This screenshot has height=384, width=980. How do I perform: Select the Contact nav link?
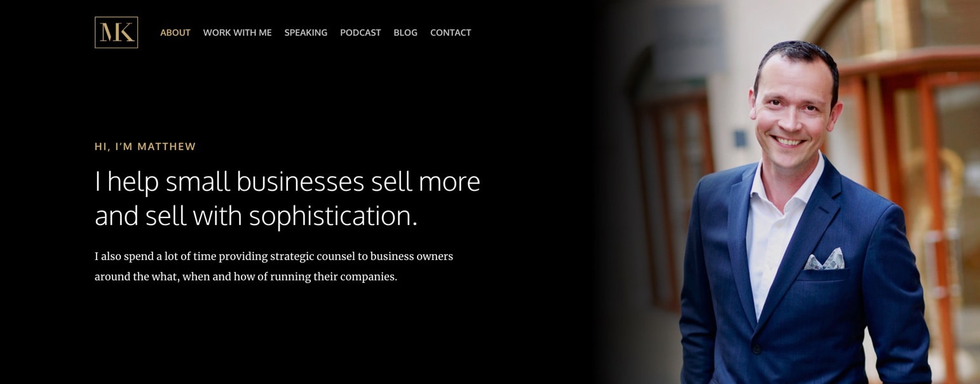tap(451, 32)
